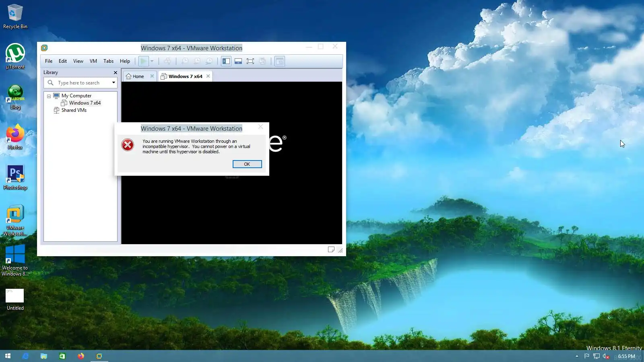
Task: Click the Send Ctrl+Alt+Del toolbar icon
Action: coord(167,61)
